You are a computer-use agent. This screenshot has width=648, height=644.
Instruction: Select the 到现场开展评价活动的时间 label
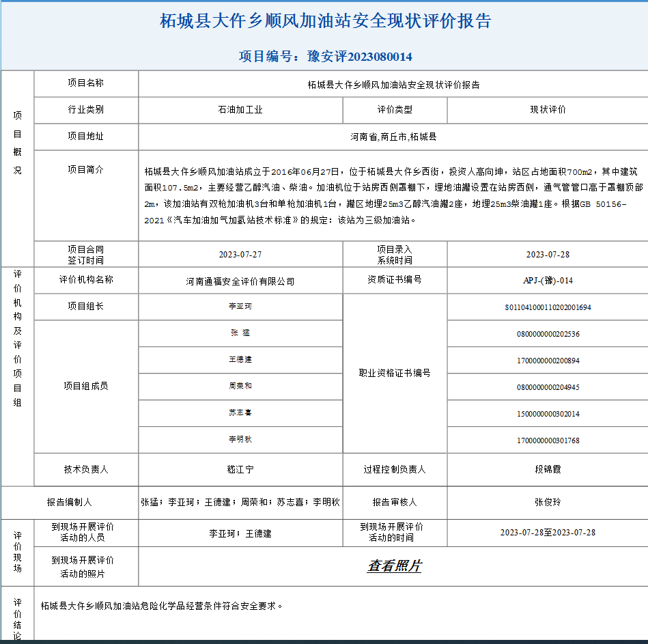pyautogui.click(x=391, y=533)
